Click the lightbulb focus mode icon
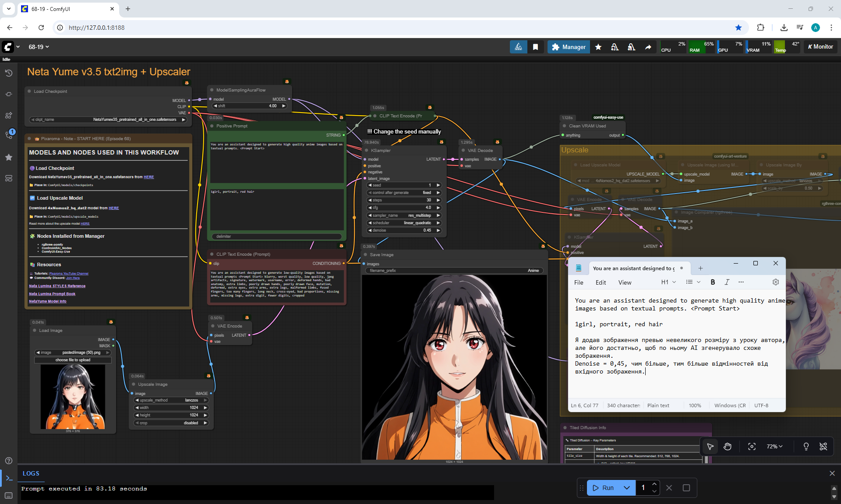841x504 pixels. point(806,447)
